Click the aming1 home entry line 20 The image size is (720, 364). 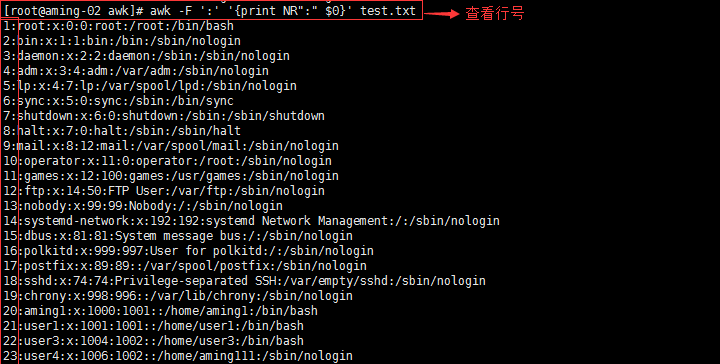pyautogui.click(x=160, y=311)
